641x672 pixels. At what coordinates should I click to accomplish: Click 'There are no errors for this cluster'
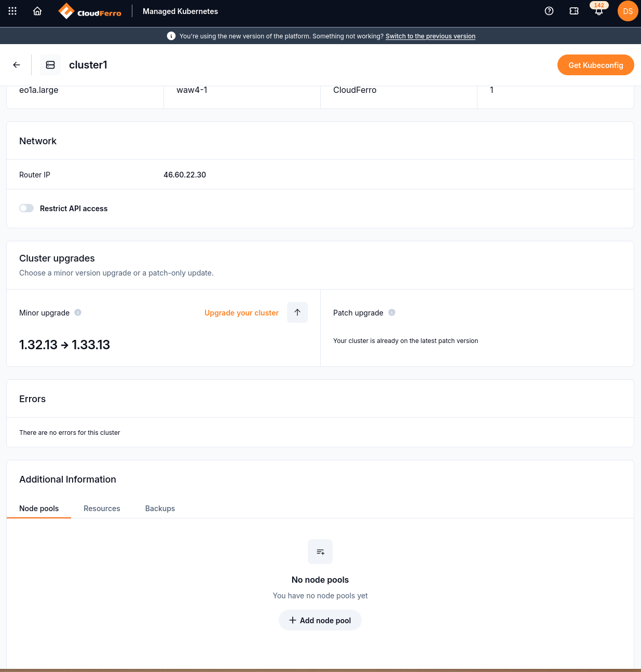pos(70,433)
